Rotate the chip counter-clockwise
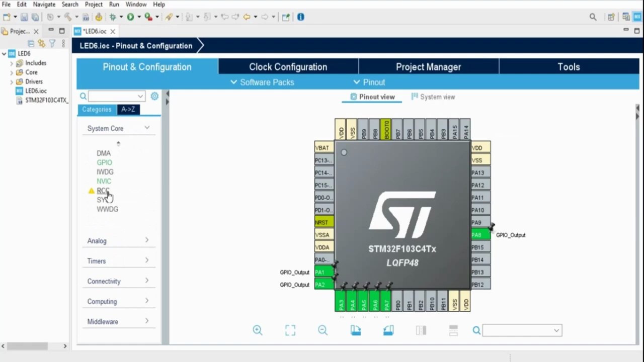The image size is (644, 362). point(388,330)
